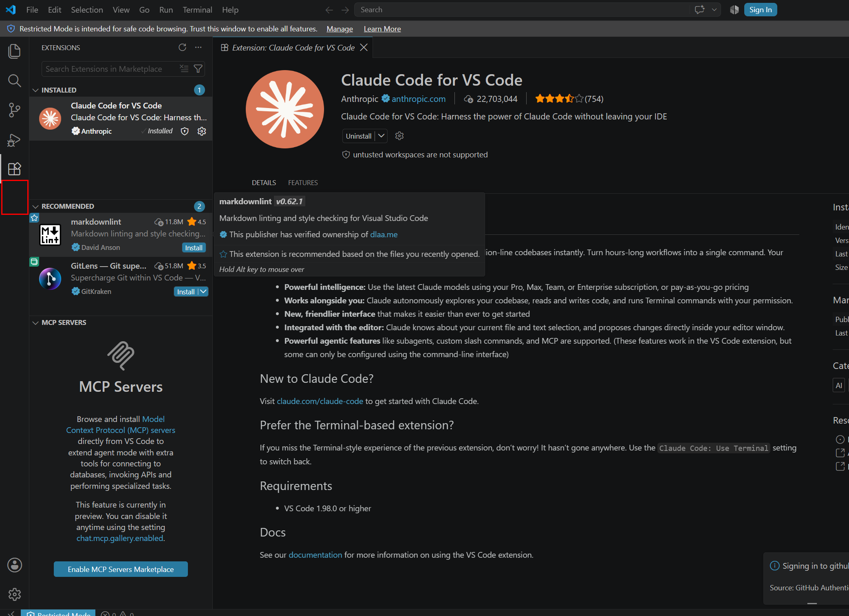Open the chat dropdown arrow in title bar
Viewport: 849px width, 616px height.
coord(714,10)
